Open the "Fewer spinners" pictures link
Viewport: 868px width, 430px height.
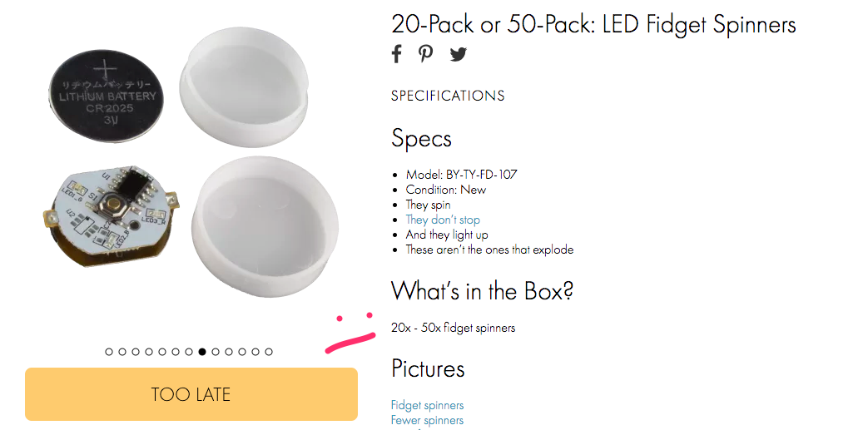click(427, 420)
